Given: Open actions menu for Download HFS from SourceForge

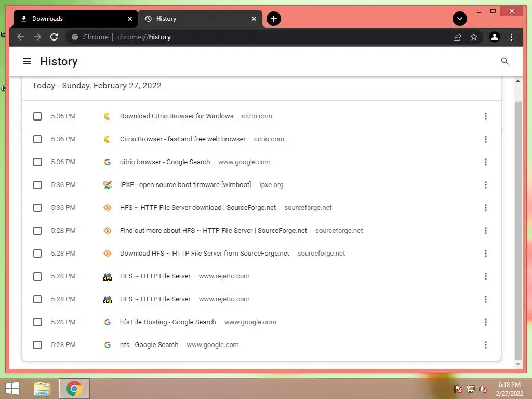Looking at the screenshot, I should [486, 254].
